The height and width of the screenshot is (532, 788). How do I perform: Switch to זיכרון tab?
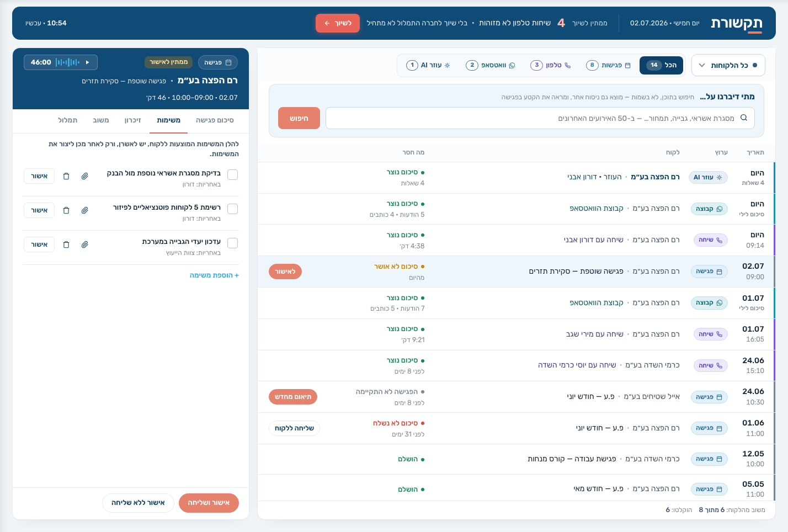coord(133,120)
